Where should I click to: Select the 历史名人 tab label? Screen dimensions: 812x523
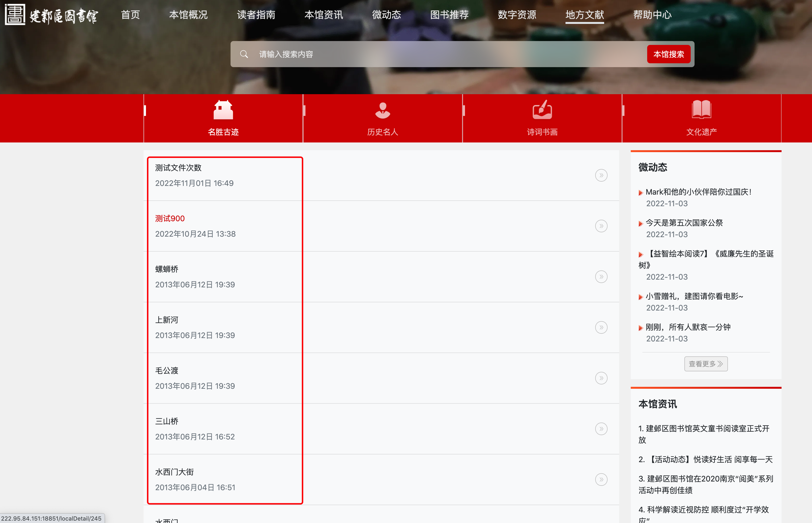coord(382,132)
